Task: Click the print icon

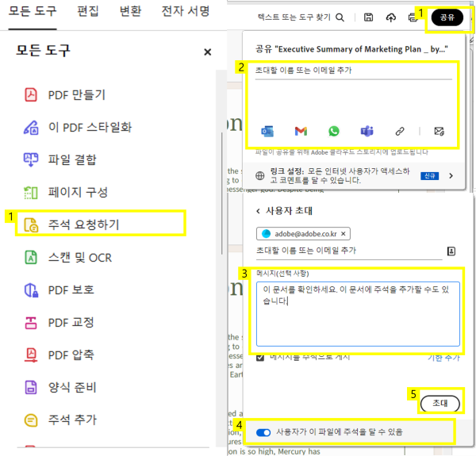Action: (x=413, y=17)
